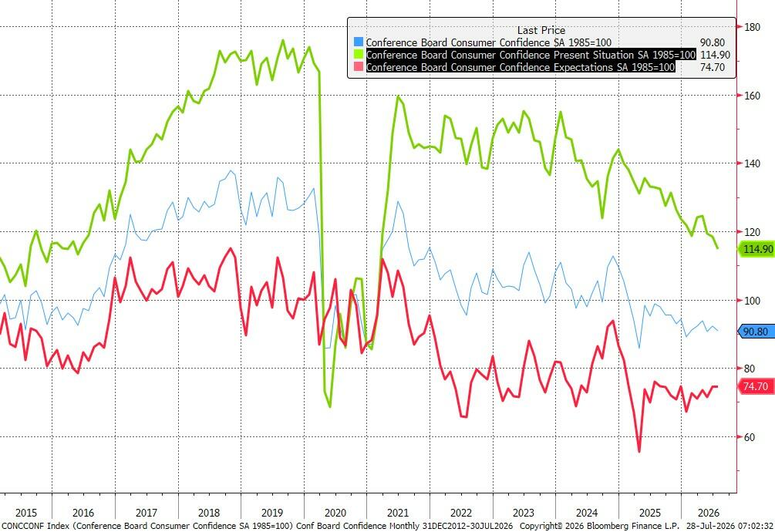Screen dimensions: 775x532
Task: Click the 180 value on the y-axis
Action: (753, 27)
